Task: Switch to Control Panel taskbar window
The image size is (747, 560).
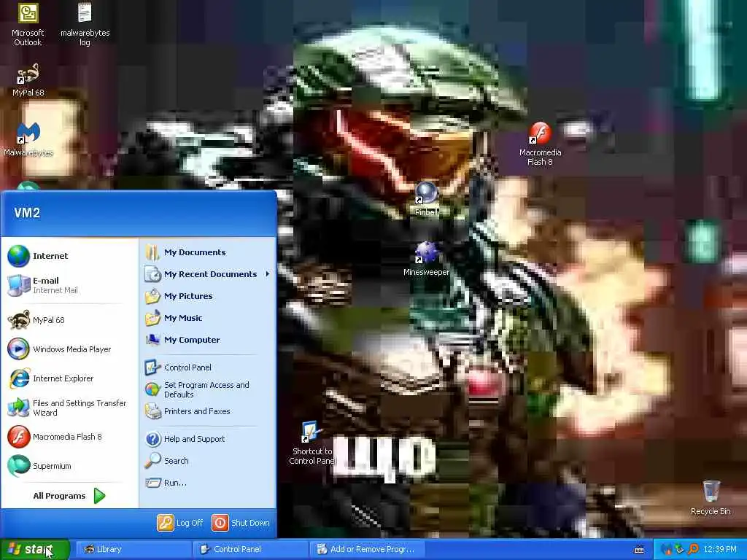Action: [x=251, y=549]
